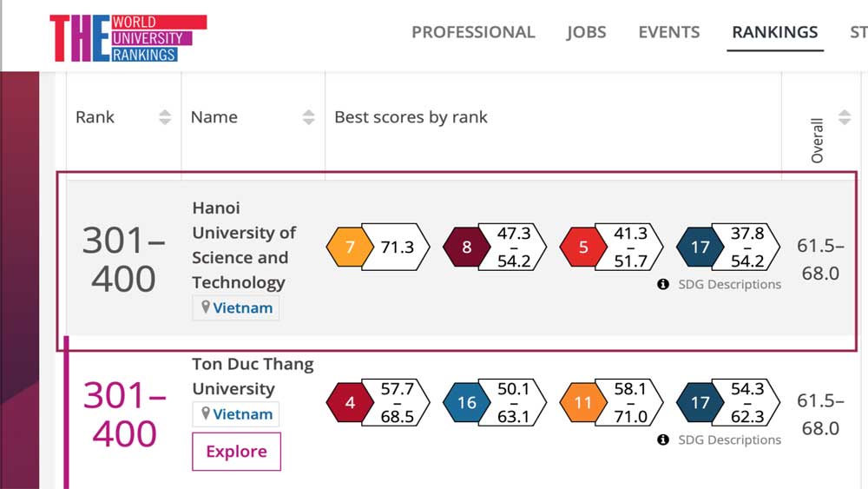The height and width of the screenshot is (489, 868).
Task: Select the maroon SDG 8 hexagon badge
Action: 467,247
